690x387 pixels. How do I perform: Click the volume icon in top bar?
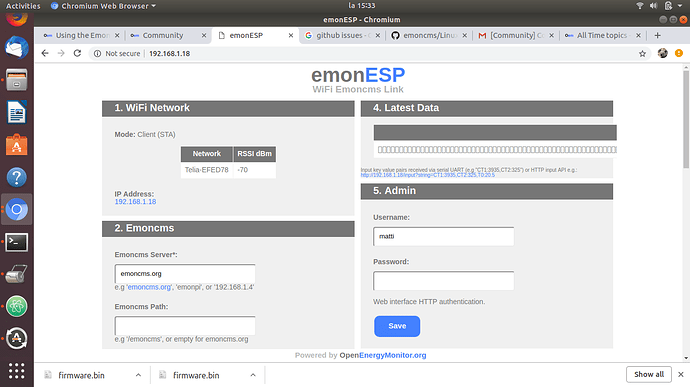click(653, 6)
